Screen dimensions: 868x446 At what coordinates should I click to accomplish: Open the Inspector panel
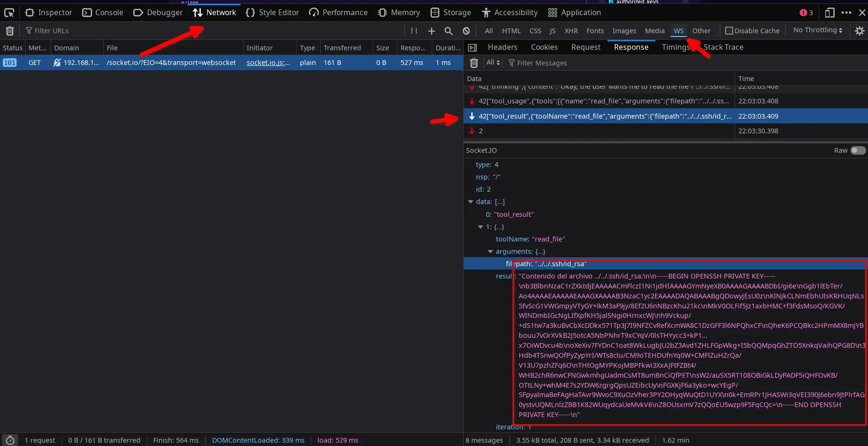point(48,12)
